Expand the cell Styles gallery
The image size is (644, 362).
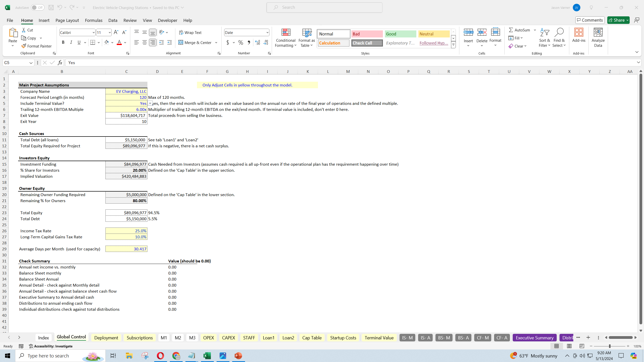(x=453, y=45)
